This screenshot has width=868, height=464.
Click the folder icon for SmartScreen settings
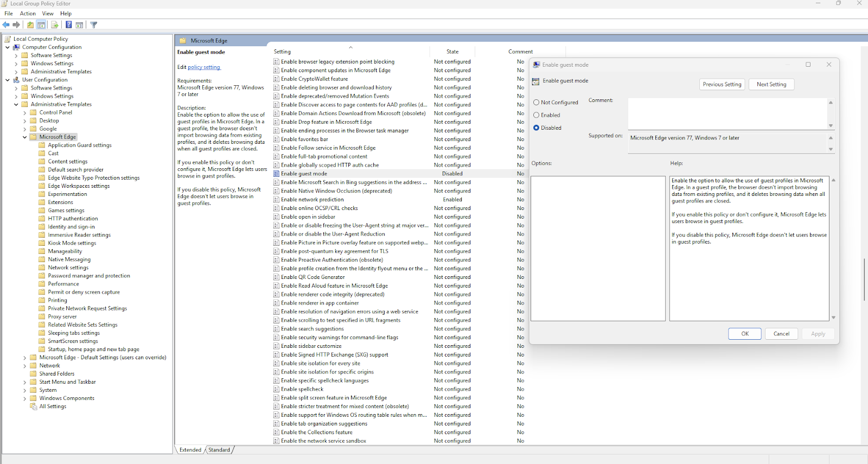[x=42, y=341]
